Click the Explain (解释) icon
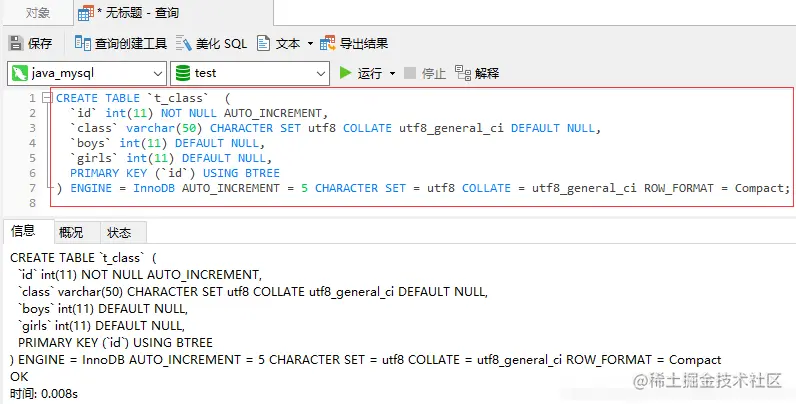Screen dimensions: 796x404 462,73
